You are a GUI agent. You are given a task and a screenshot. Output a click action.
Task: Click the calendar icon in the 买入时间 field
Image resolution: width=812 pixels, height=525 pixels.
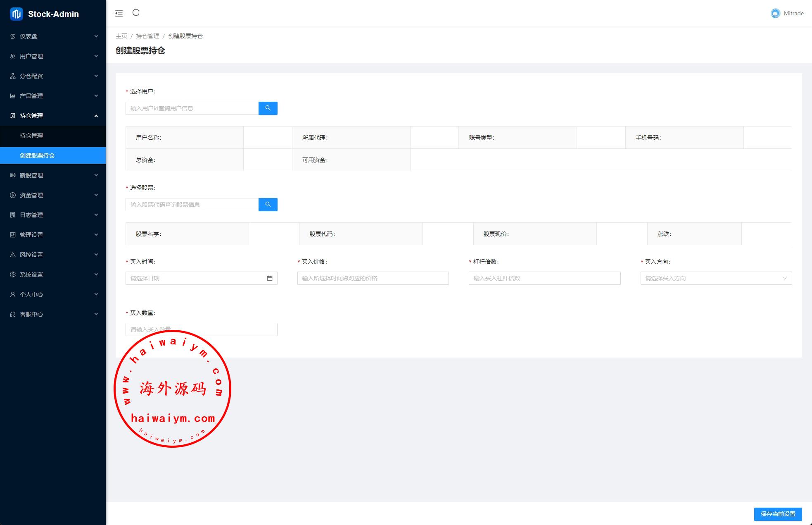270,278
